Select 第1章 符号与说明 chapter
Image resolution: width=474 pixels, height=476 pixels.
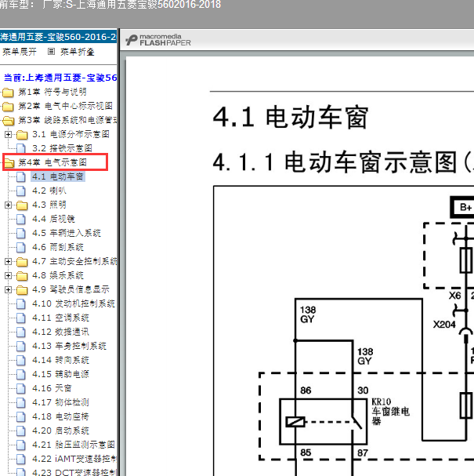click(52, 92)
